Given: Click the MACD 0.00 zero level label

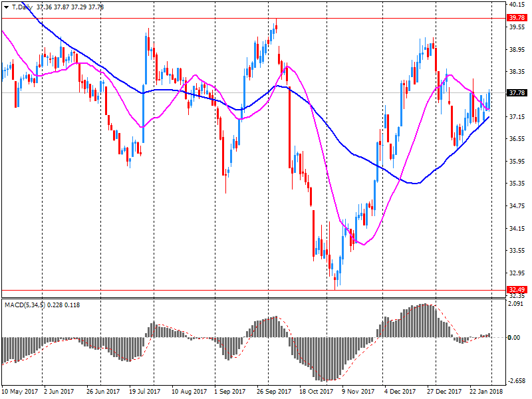Looking at the screenshot, I should coord(514,338).
